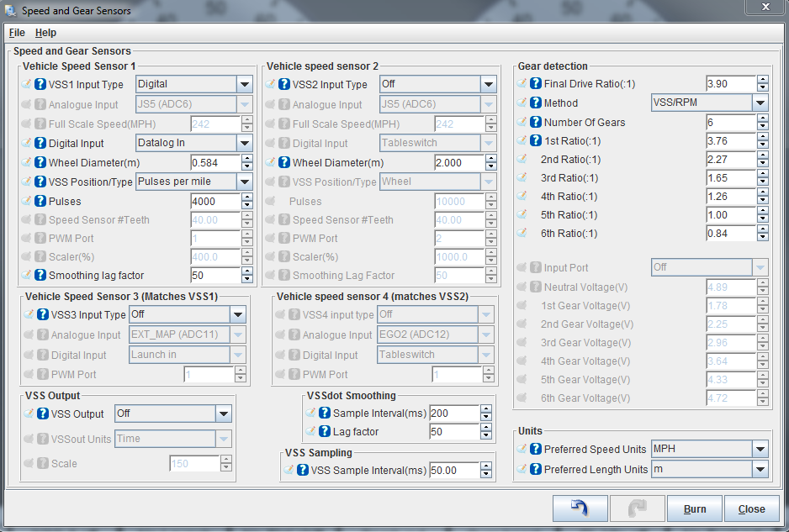This screenshot has height=532, width=789.
Task: Click help icon for VSS1 Input Type
Action: [40, 84]
